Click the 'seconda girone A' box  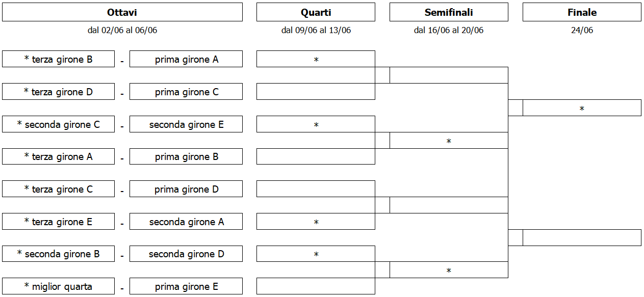(x=186, y=222)
